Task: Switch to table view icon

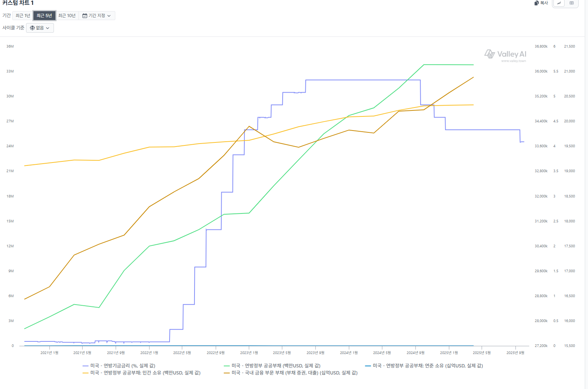Action: (x=572, y=3)
